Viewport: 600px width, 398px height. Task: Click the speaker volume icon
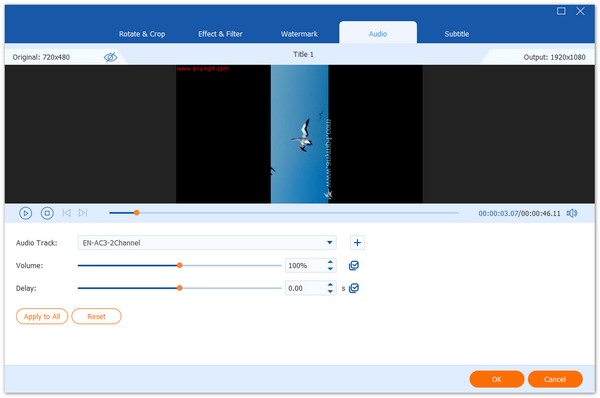572,213
